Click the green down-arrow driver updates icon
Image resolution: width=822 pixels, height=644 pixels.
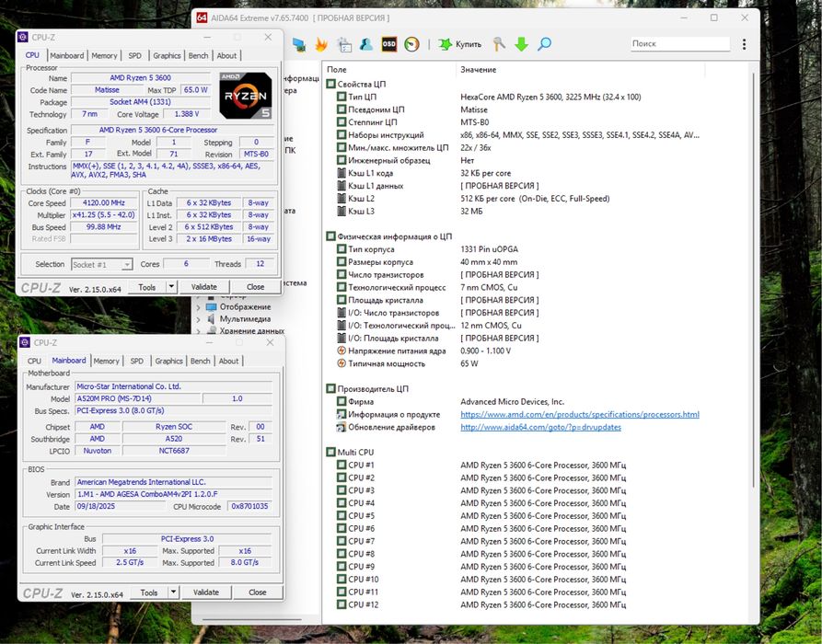point(521,44)
